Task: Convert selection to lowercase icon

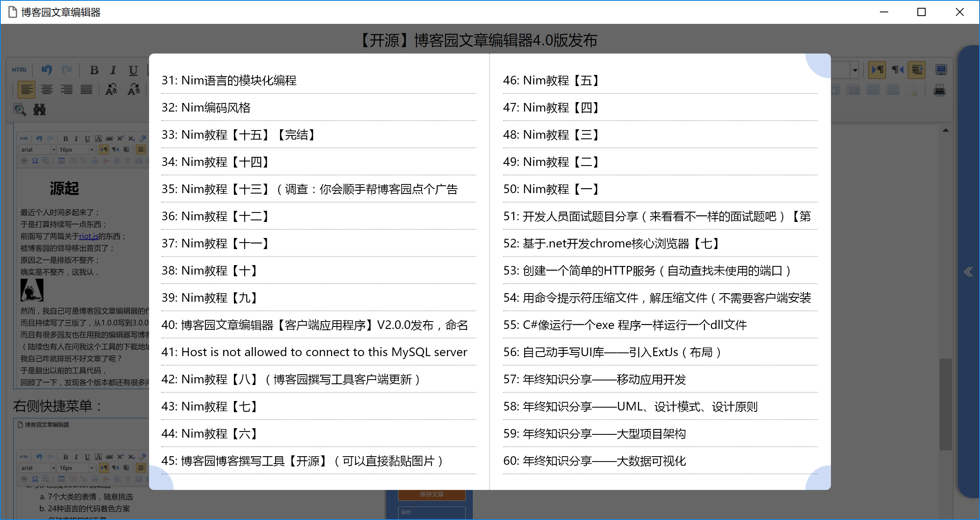Action: (x=134, y=89)
